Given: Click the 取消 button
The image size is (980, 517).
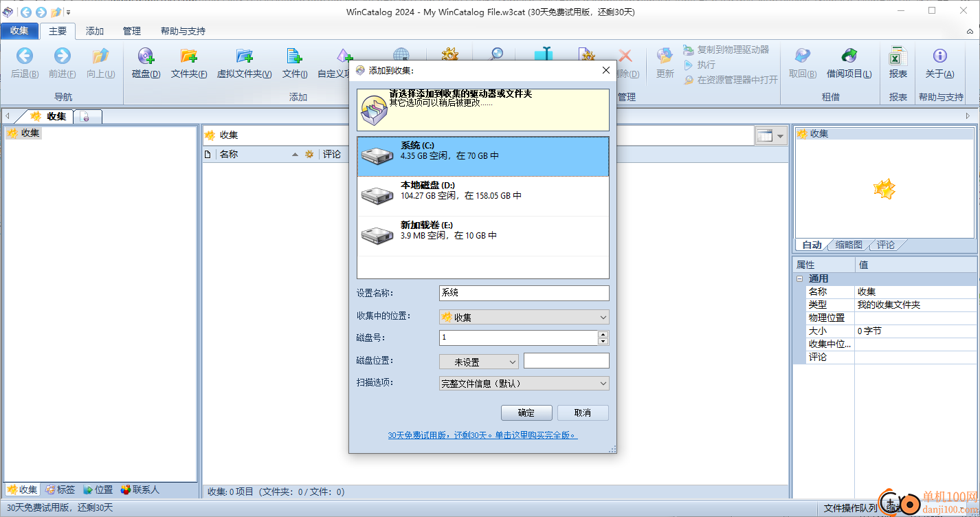Looking at the screenshot, I should coord(583,412).
